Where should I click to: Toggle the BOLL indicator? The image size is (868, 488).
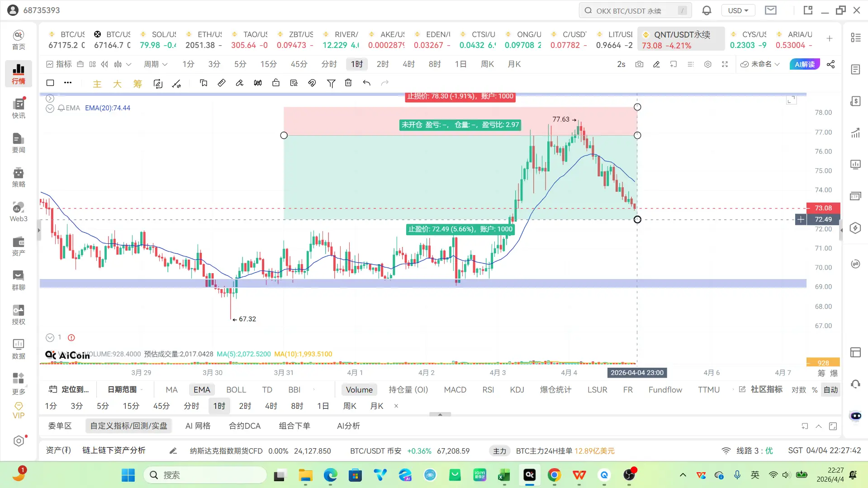[x=236, y=390]
